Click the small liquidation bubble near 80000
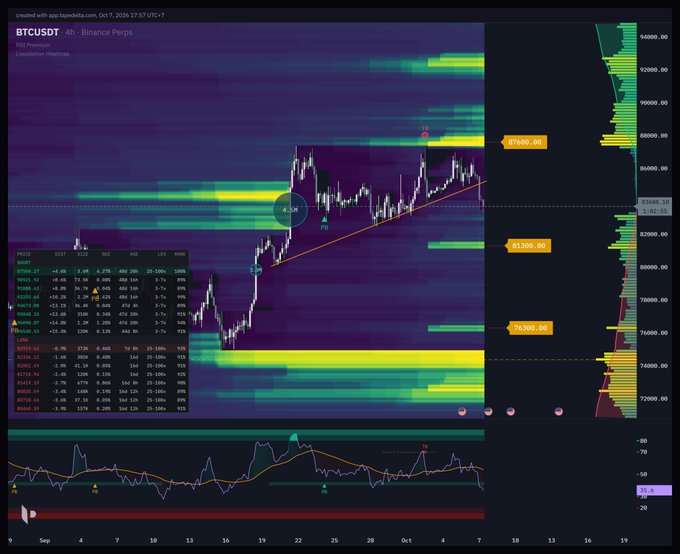The image size is (680, 554). [x=256, y=270]
